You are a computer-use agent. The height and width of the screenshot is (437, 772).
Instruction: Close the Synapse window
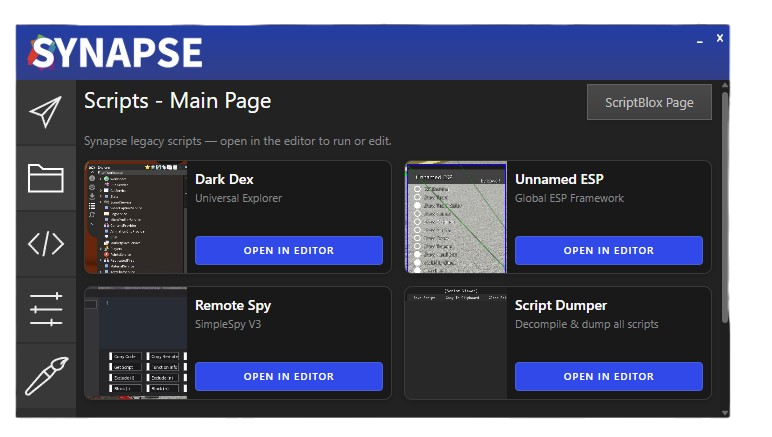(720, 38)
